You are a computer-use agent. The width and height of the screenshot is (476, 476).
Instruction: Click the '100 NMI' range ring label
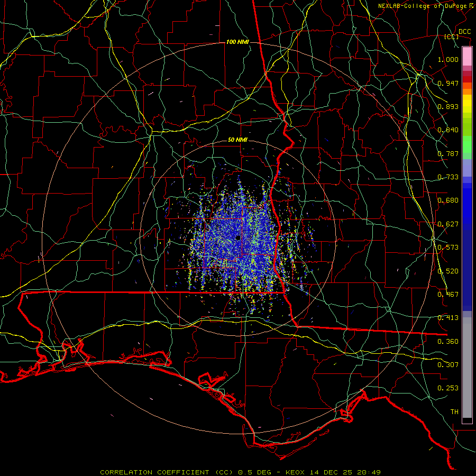click(x=237, y=42)
